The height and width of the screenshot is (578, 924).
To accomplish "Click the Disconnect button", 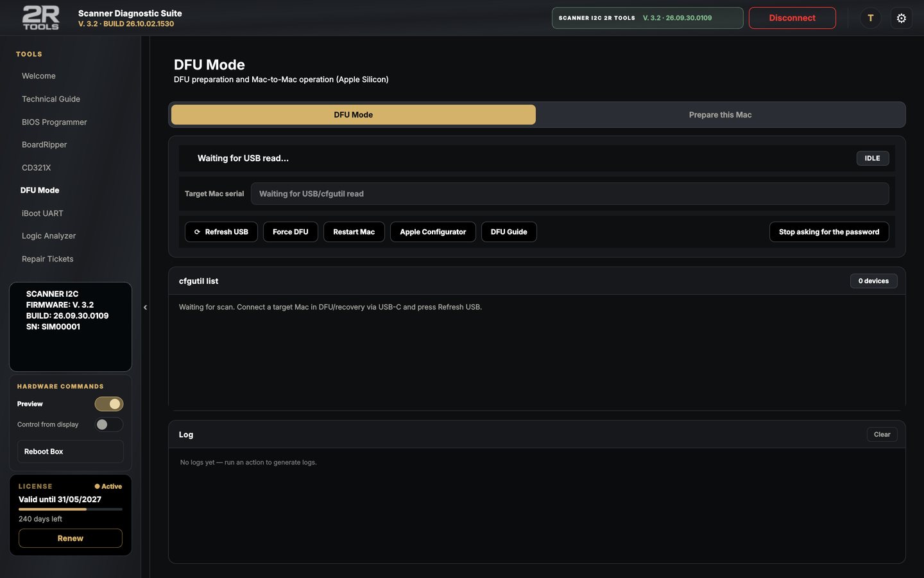I will click(x=792, y=18).
